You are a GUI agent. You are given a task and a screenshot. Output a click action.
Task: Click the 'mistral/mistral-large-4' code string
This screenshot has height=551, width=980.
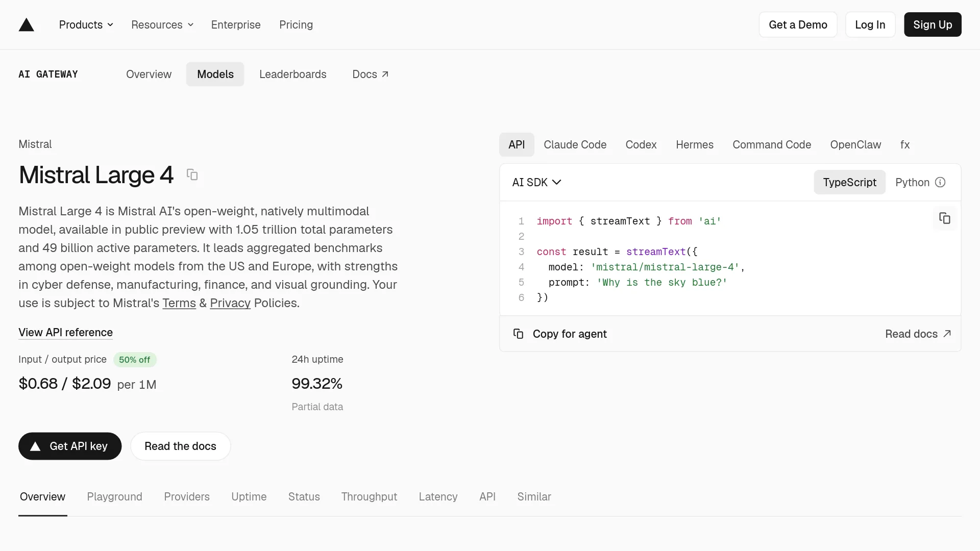tap(665, 267)
